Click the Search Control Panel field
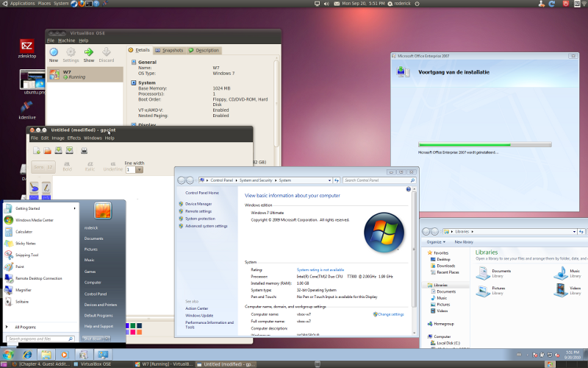Screen dimensions: 588x368 (379, 180)
